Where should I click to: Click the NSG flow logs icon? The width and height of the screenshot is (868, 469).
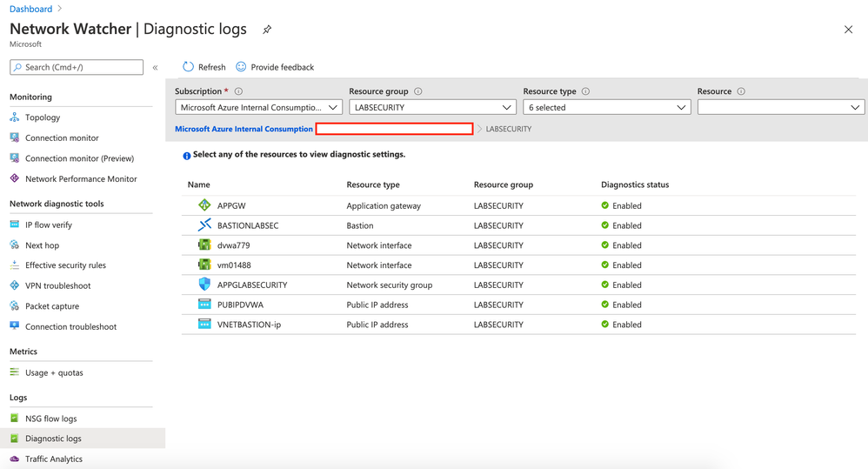point(15,418)
